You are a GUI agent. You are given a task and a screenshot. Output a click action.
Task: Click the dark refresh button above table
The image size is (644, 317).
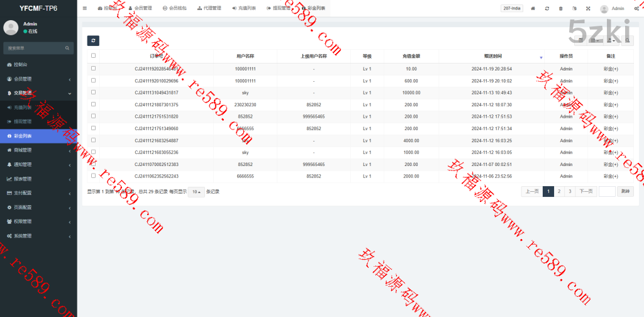(93, 41)
